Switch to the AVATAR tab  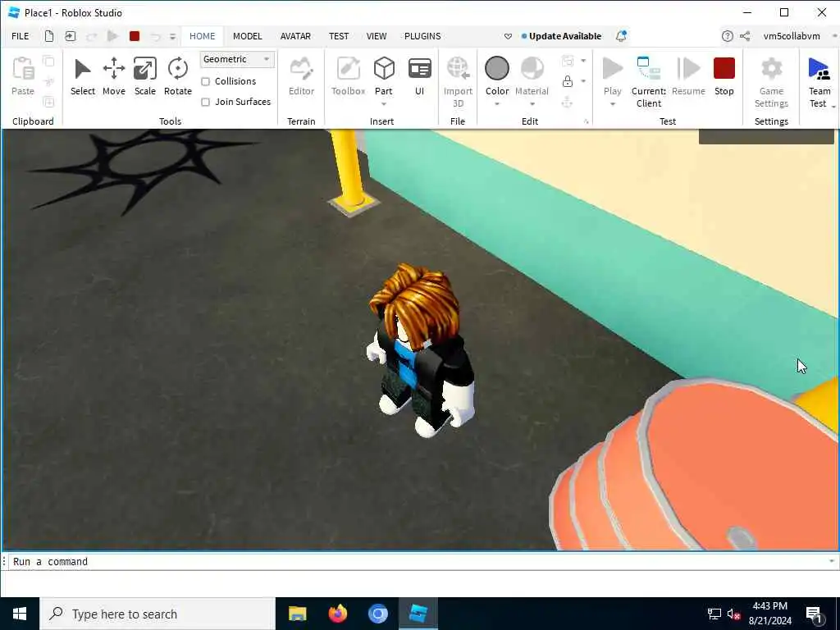295,36
